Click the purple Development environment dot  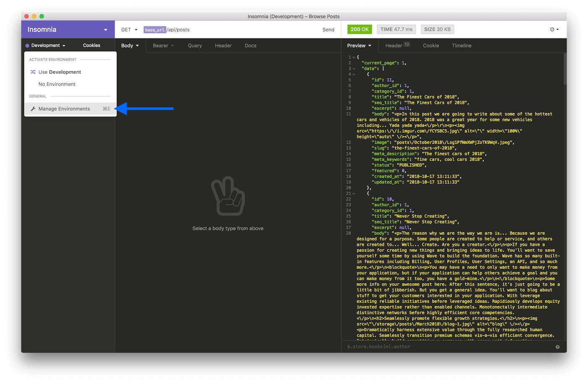pyautogui.click(x=27, y=46)
